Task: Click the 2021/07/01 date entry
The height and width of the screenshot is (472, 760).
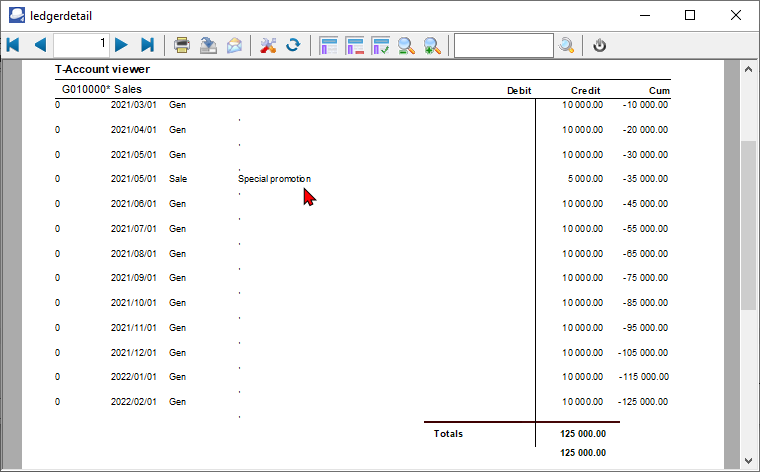Action: (133, 229)
